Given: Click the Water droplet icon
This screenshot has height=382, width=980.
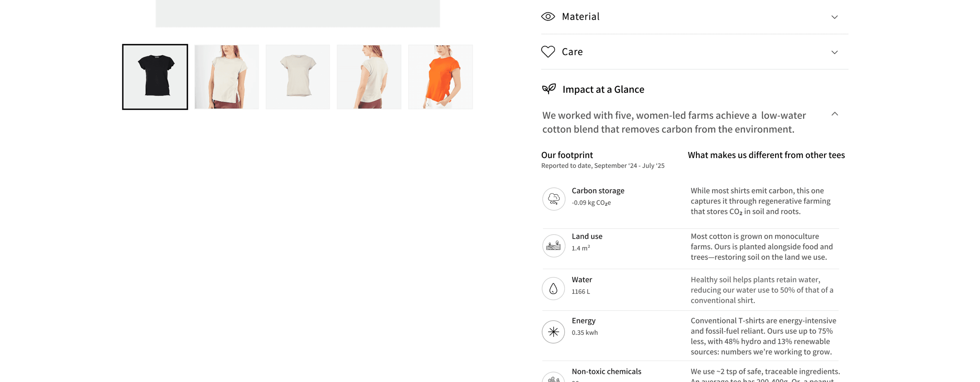Looking at the screenshot, I should pyautogui.click(x=553, y=288).
